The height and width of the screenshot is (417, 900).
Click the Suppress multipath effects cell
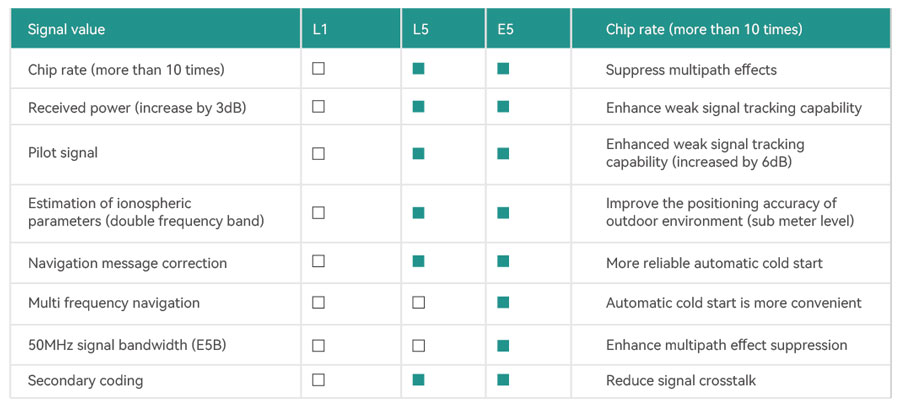[691, 70]
